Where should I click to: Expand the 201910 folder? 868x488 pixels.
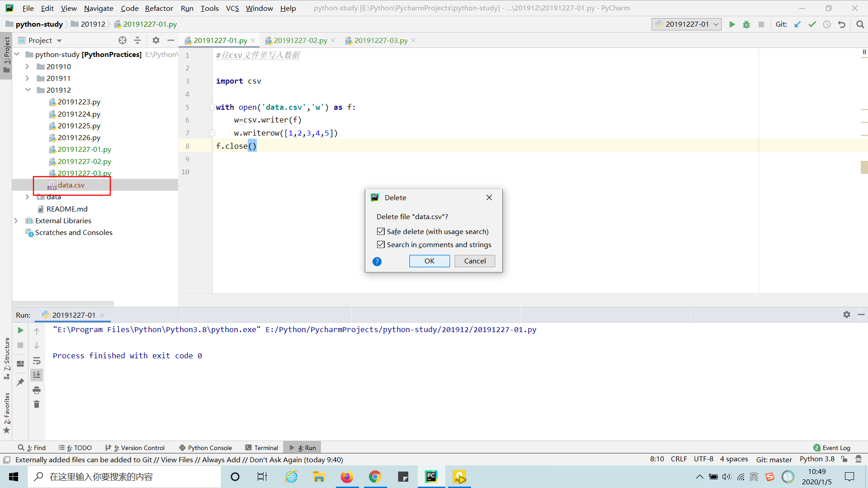click(x=27, y=66)
